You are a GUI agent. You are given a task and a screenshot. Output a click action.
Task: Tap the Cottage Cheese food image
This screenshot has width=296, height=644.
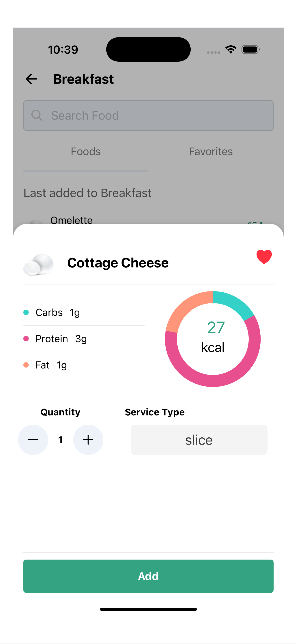pos(38,265)
